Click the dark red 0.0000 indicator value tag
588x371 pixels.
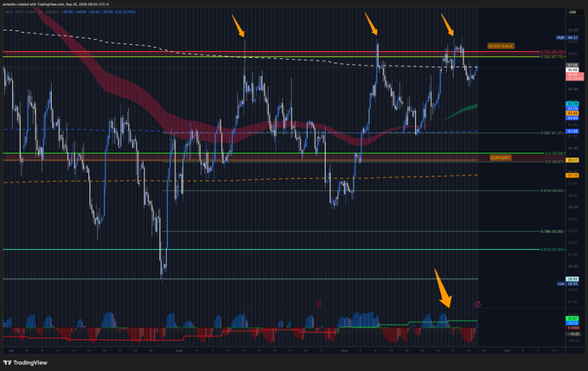tap(572, 328)
